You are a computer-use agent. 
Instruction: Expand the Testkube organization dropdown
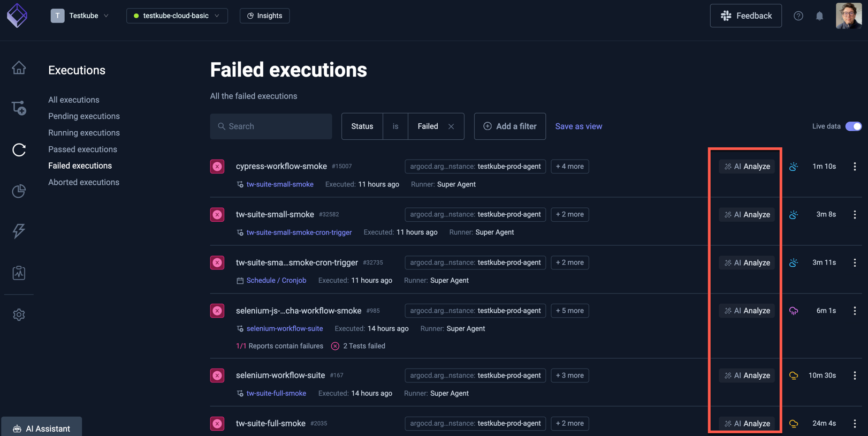pos(80,16)
